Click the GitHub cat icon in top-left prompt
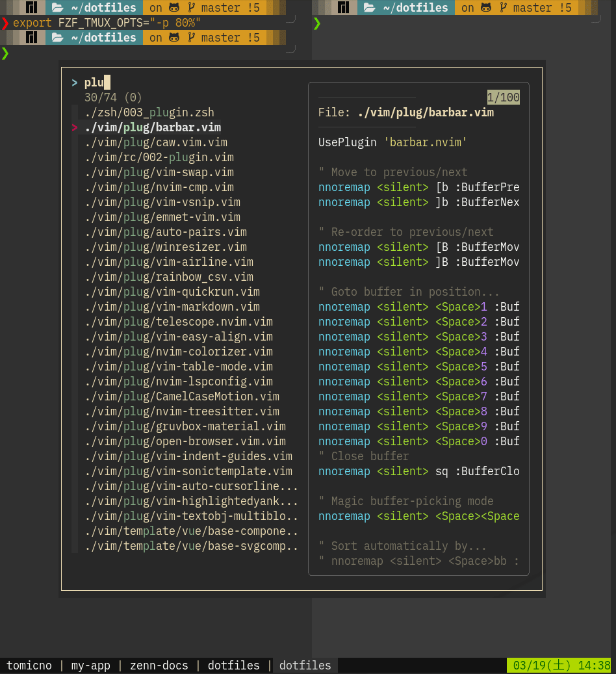 click(x=173, y=7)
